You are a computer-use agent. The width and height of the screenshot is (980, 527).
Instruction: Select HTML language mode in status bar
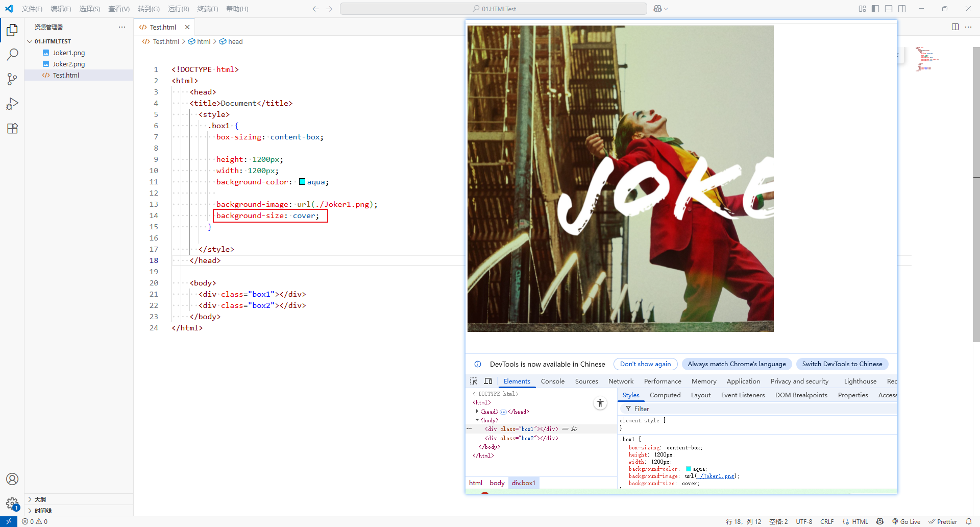860,521
